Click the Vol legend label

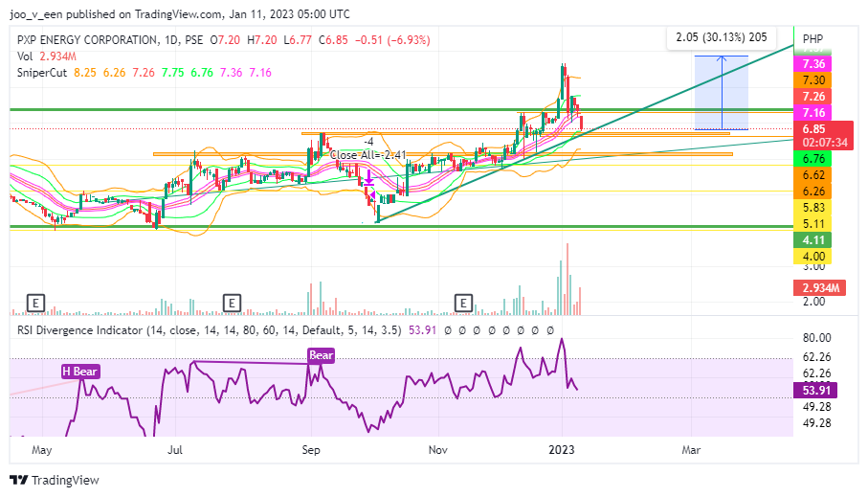(x=25, y=56)
